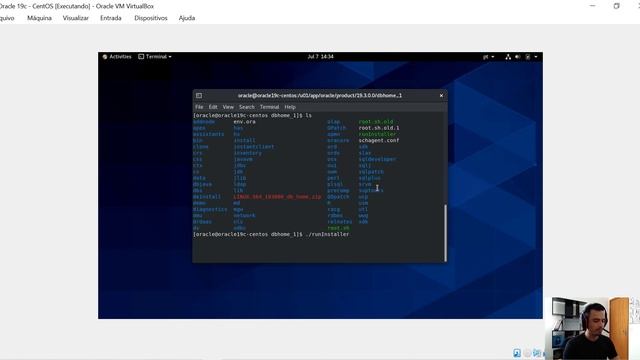Screen dimensions: 640x360
Task: Click root.sh.old.1 in the listing
Action: click(x=379, y=128)
